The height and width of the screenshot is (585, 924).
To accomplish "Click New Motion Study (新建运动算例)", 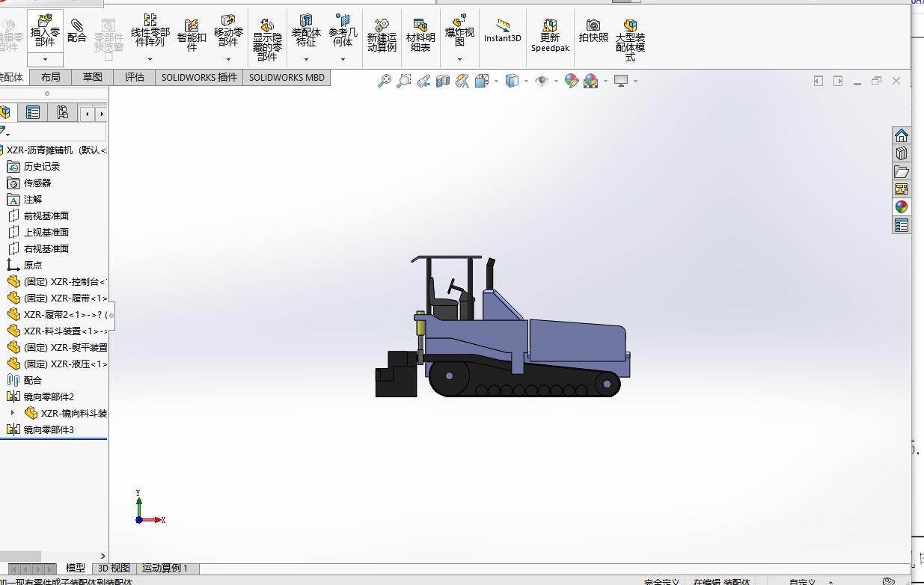I will coord(382,34).
